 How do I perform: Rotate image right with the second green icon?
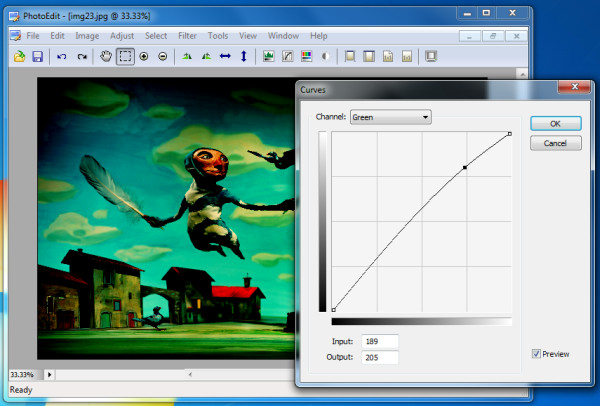click(x=206, y=57)
